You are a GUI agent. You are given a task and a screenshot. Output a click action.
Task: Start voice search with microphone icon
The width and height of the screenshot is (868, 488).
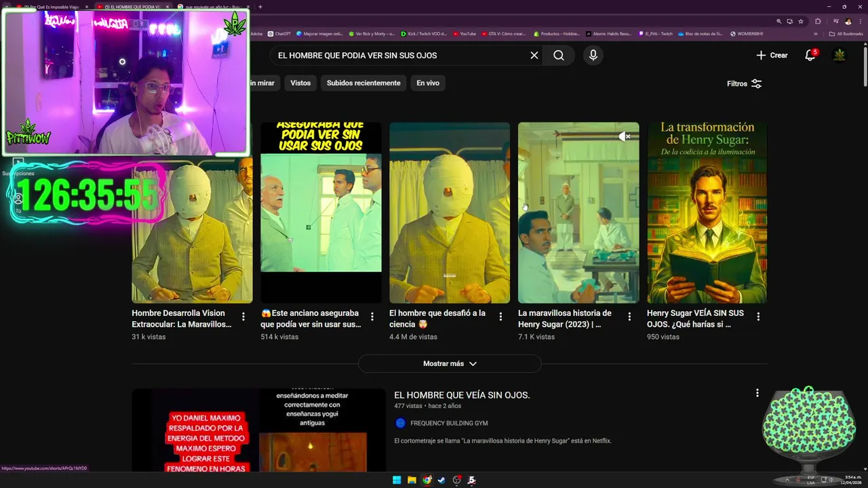593,56
